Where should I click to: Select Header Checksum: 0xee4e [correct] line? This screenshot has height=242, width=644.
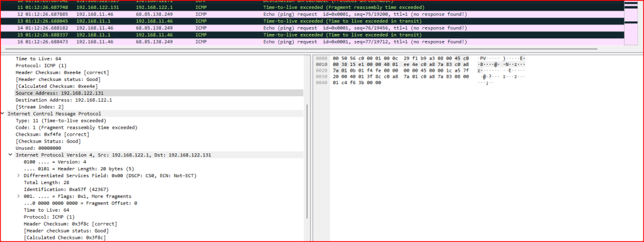pyautogui.click(x=62, y=73)
